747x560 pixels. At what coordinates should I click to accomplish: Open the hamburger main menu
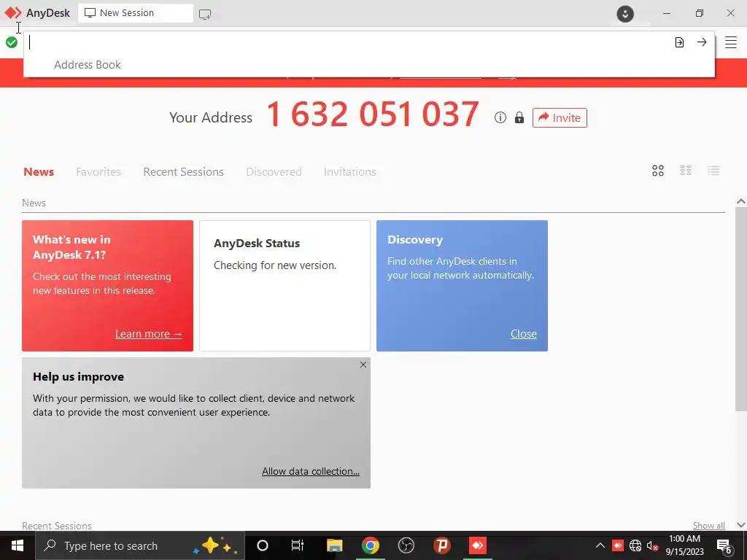tap(731, 42)
